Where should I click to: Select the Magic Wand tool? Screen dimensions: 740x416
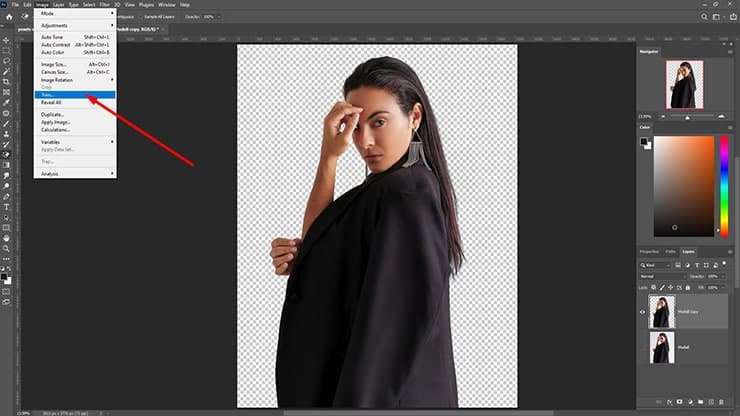(6, 71)
